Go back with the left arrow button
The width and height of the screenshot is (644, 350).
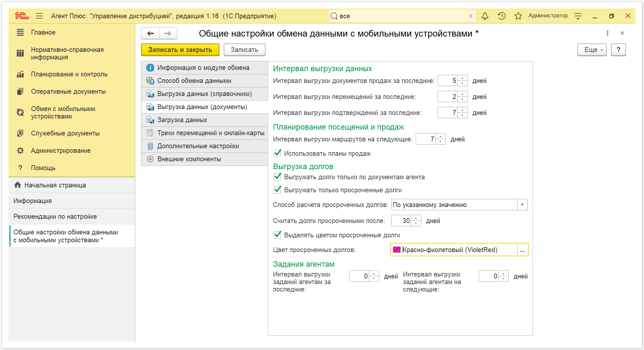coord(151,33)
